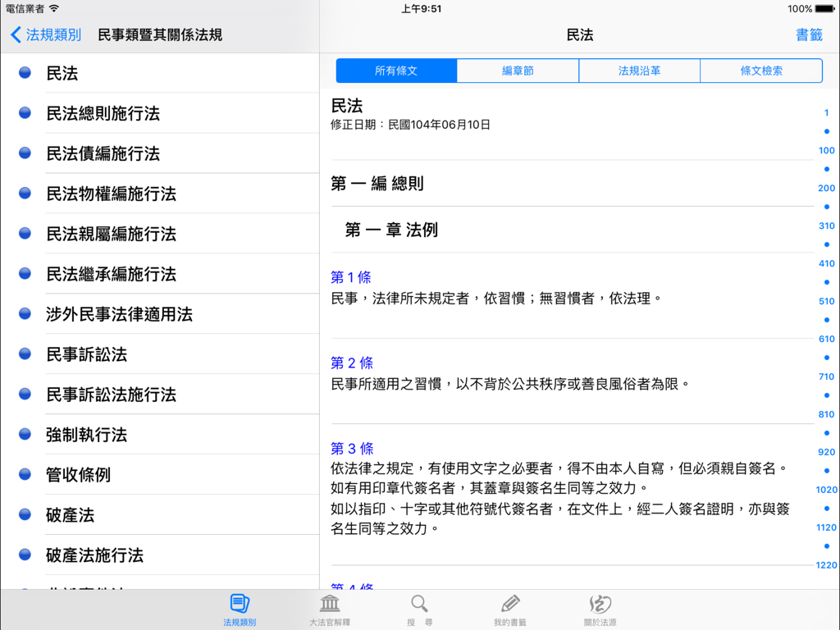Image resolution: width=840 pixels, height=630 pixels.
Task: Open article 第 1 條 link
Action: coord(351,277)
